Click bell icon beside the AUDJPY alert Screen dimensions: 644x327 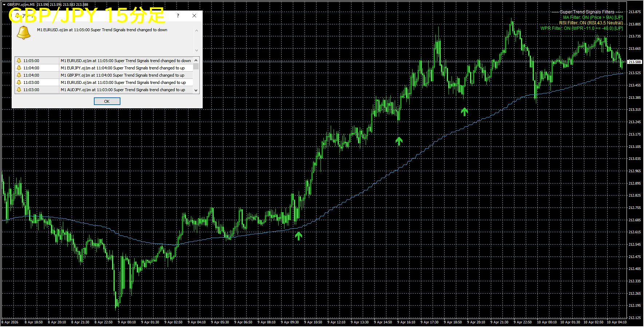coord(19,90)
